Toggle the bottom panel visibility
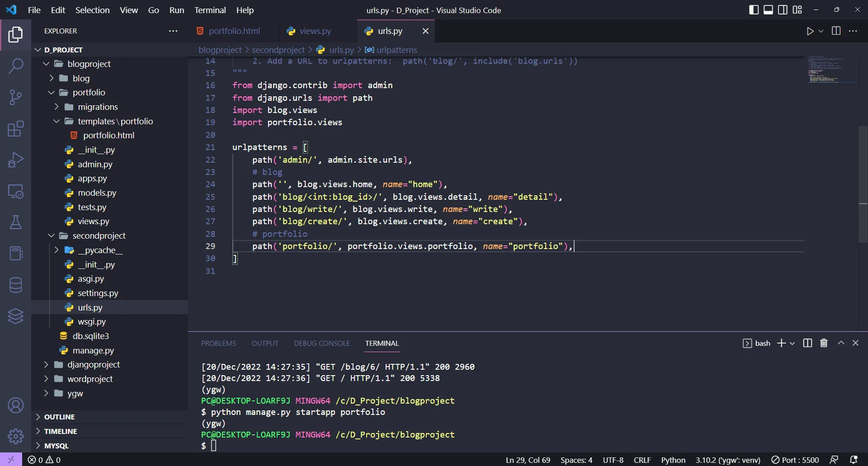This screenshot has width=868, height=466. coord(768,10)
